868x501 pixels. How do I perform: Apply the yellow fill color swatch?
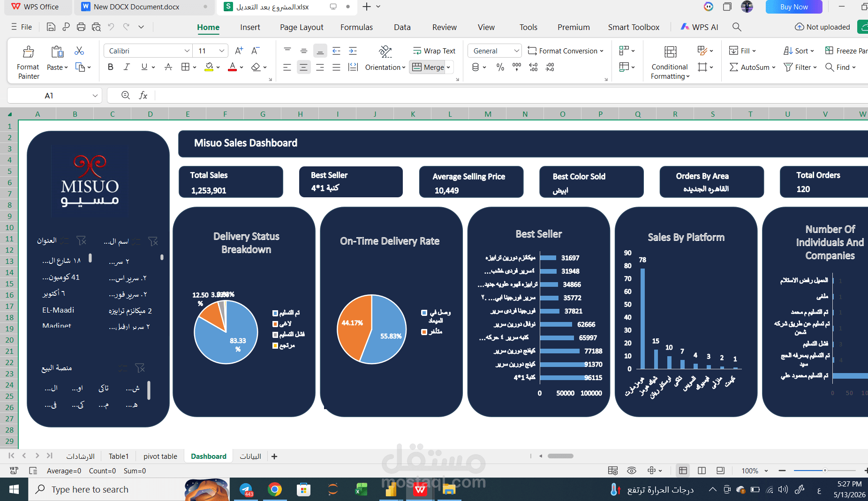(x=209, y=67)
